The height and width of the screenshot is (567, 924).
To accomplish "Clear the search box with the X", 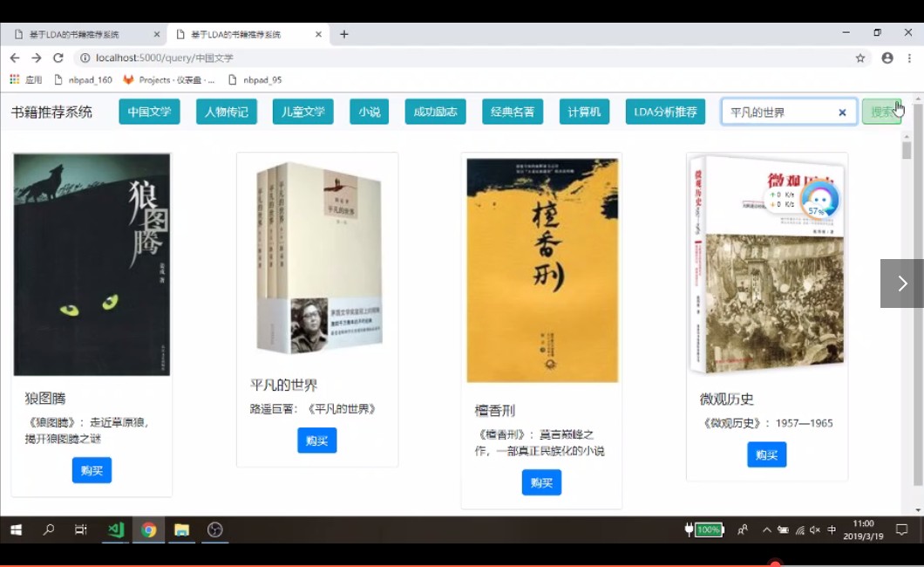I will [x=842, y=112].
